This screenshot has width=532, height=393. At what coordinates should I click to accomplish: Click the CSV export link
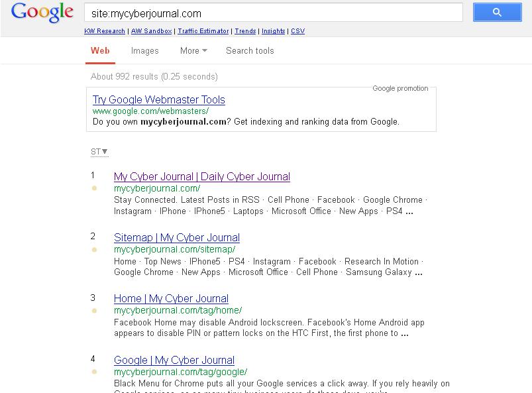pyautogui.click(x=297, y=31)
